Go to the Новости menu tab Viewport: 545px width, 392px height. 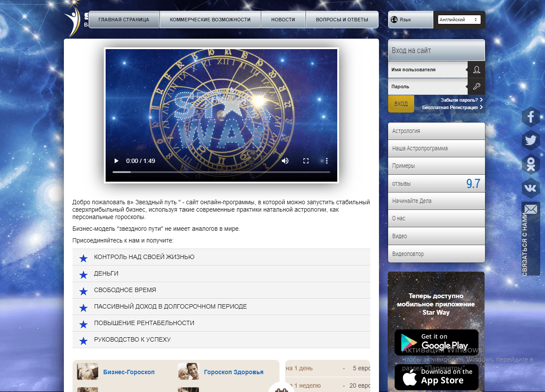pyautogui.click(x=283, y=20)
